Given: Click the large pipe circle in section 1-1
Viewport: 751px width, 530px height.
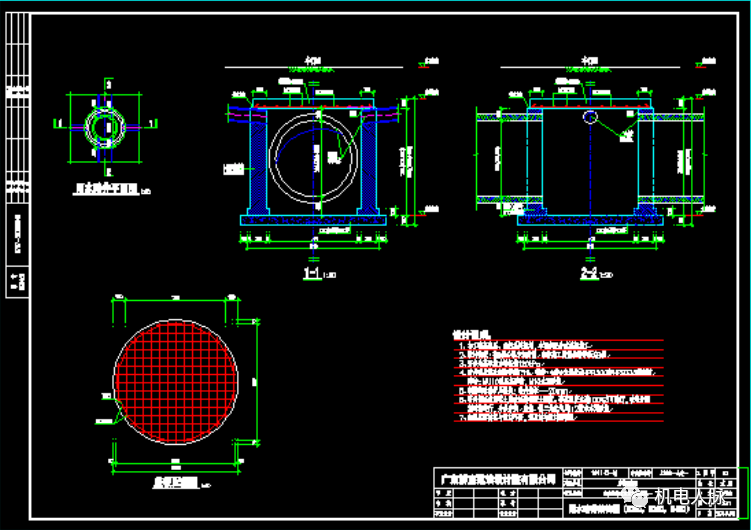Looking at the screenshot, I should pos(313,157).
